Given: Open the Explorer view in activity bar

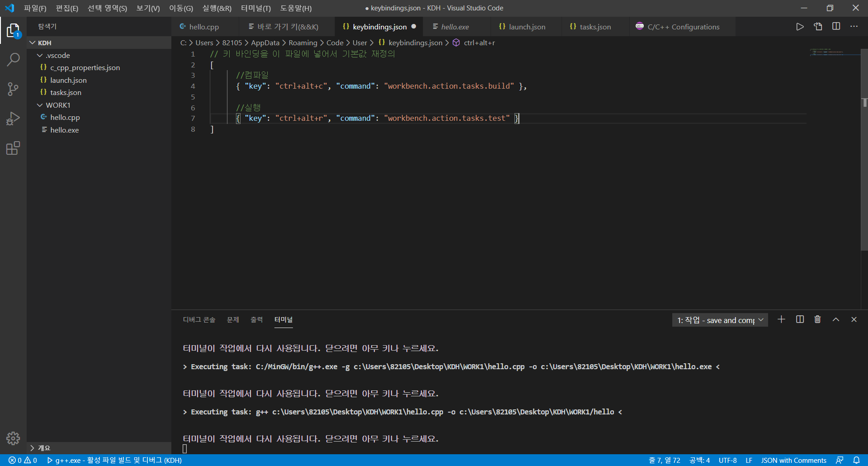Looking at the screenshot, I should (x=13, y=31).
